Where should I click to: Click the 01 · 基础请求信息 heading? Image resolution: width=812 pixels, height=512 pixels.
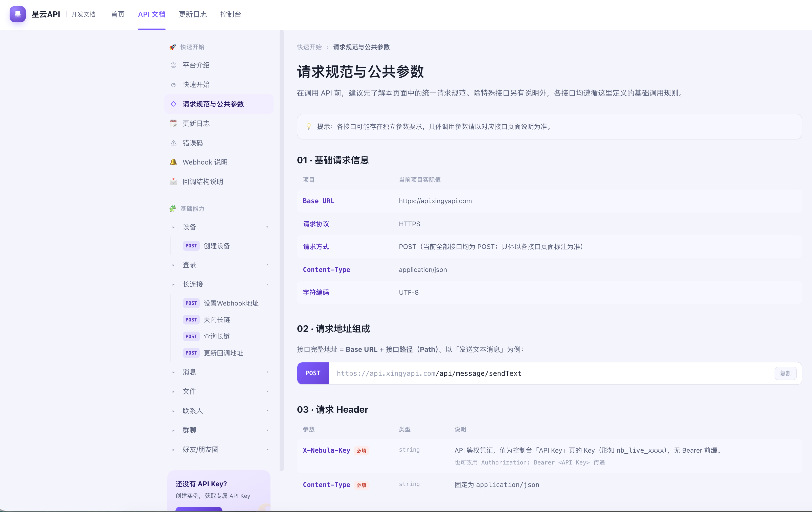[332, 160]
